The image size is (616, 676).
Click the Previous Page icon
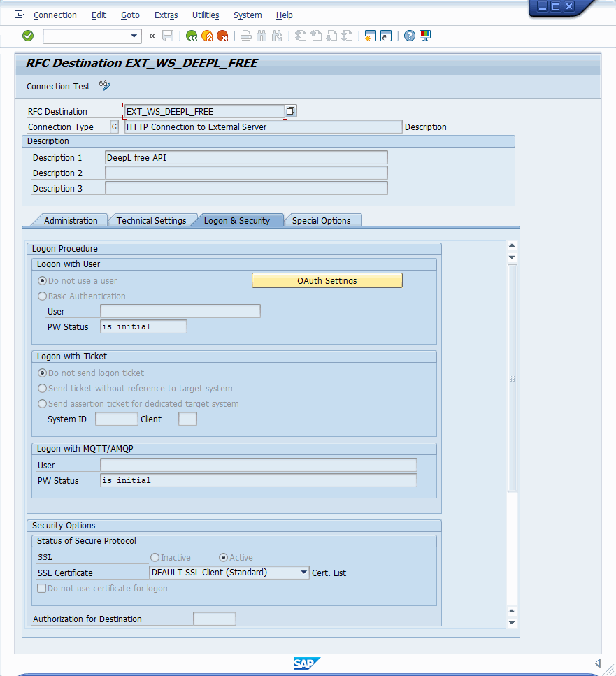click(317, 36)
